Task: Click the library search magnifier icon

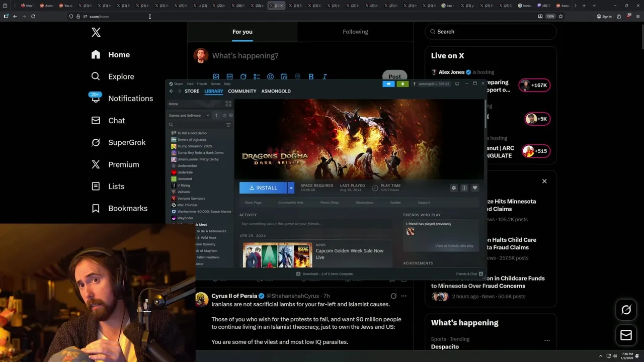Action: pyautogui.click(x=171, y=125)
